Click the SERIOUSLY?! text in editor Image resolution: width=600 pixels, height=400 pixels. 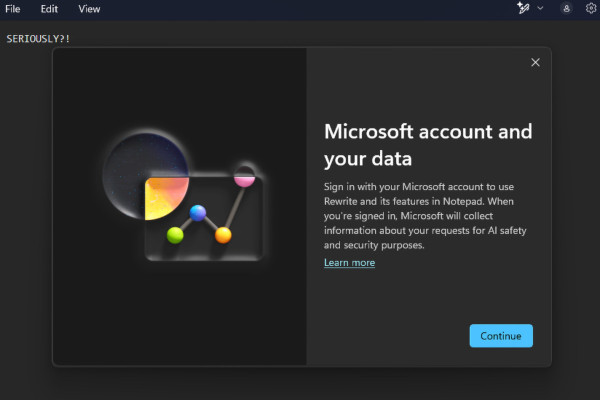[38, 39]
